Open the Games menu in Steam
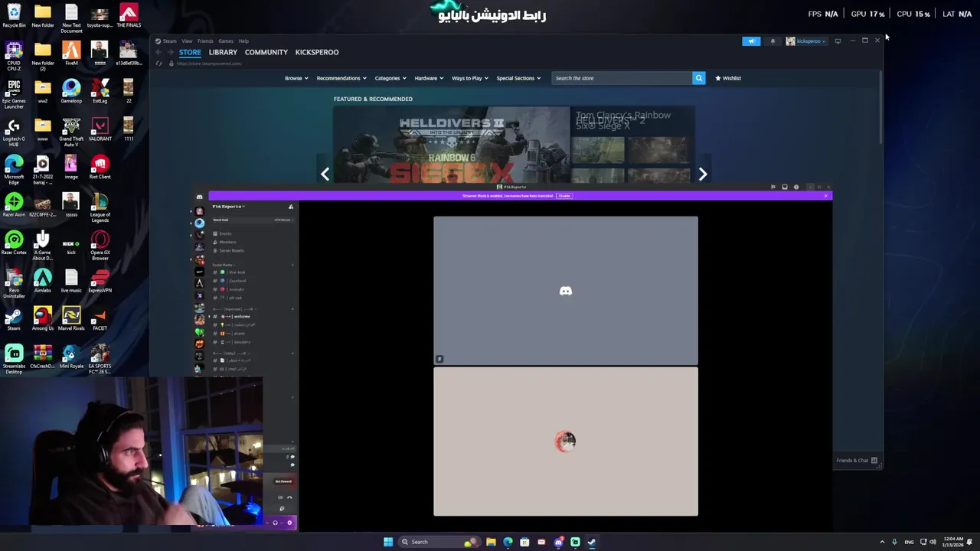The height and width of the screenshot is (551, 980). click(226, 41)
